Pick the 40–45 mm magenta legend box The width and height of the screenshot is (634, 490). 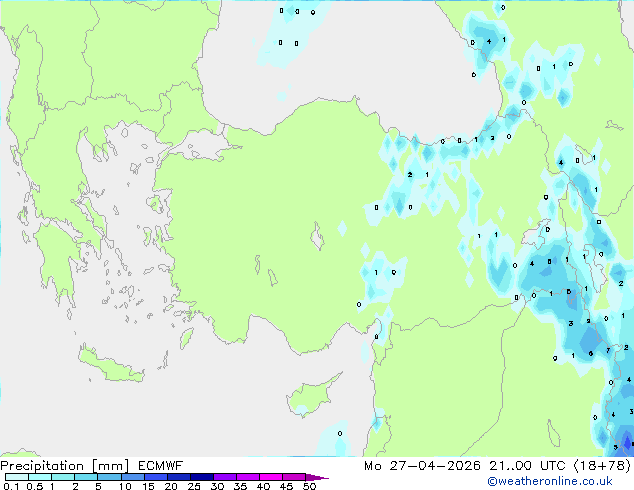[271, 477]
